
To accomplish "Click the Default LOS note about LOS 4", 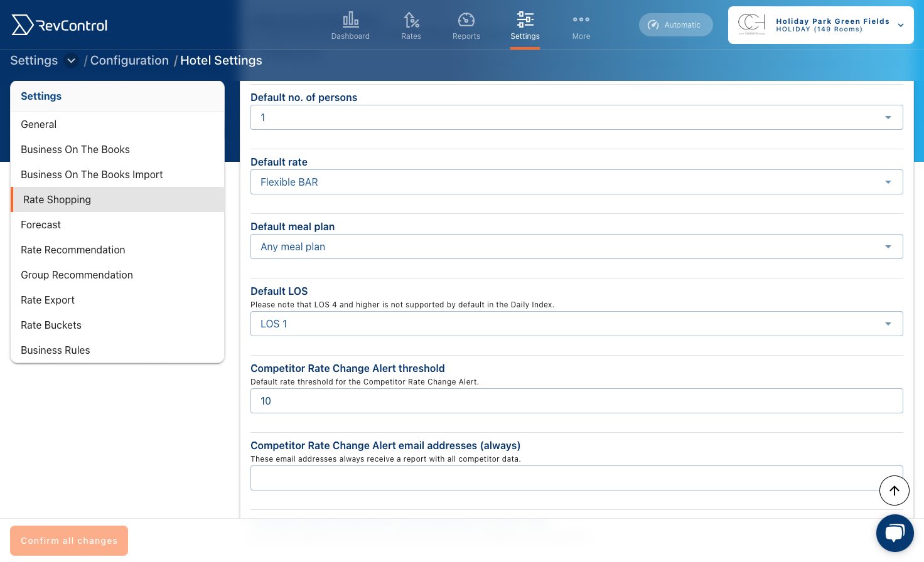I will [402, 305].
